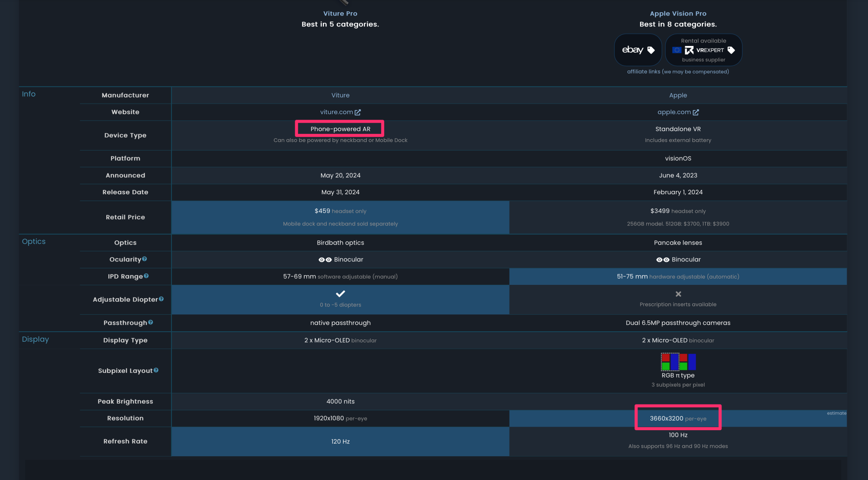Click the IPD Range help icon

tap(146, 276)
